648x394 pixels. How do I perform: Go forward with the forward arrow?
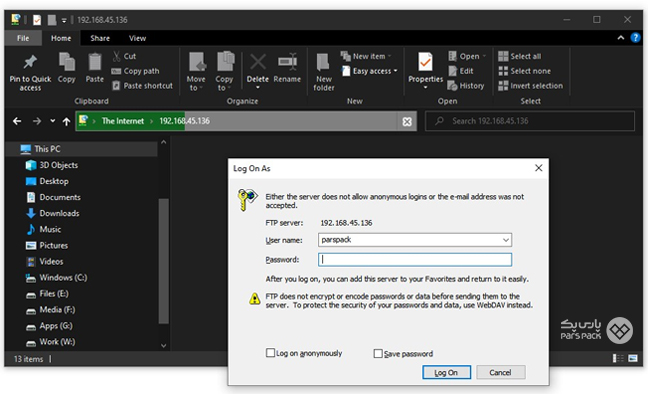pyautogui.click(x=37, y=121)
